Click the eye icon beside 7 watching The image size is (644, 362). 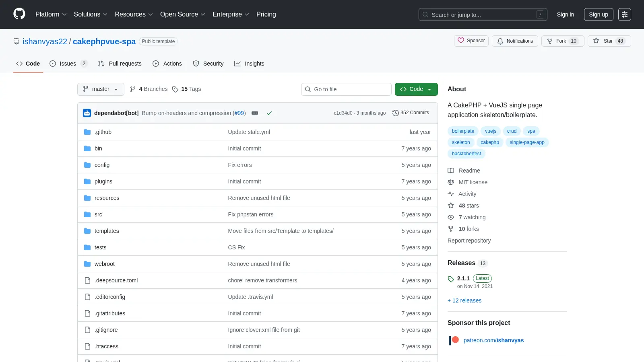click(x=451, y=217)
